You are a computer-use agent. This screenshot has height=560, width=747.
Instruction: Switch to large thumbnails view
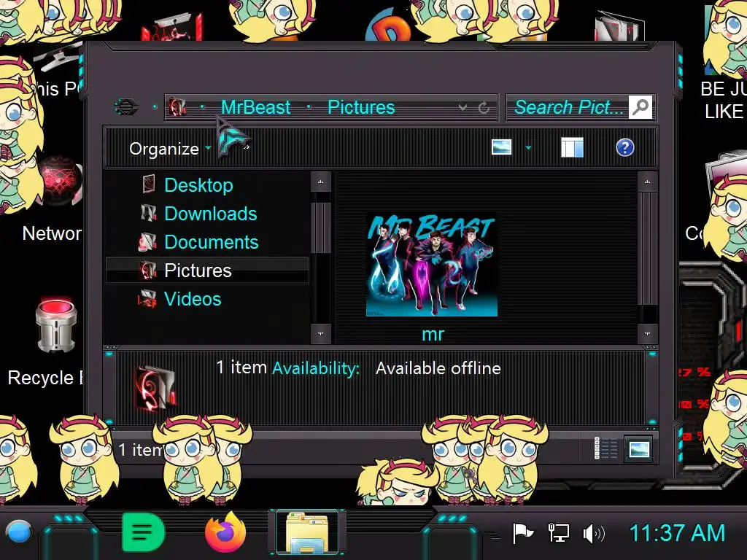pyautogui.click(x=638, y=448)
